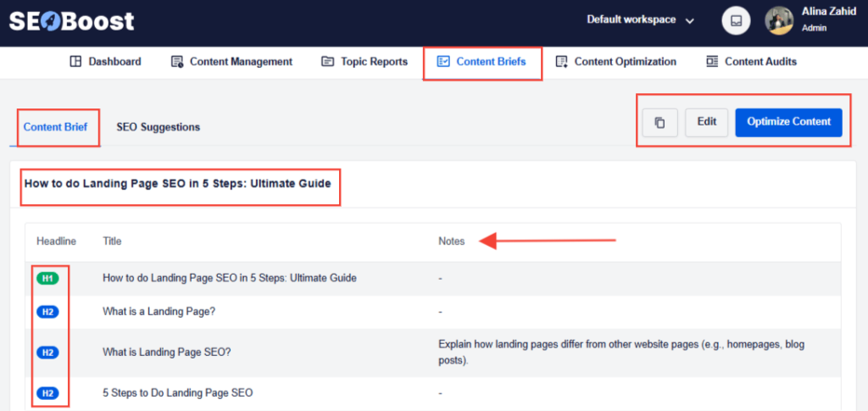The image size is (868, 411).
Task: Click the Content Optimization icon
Action: click(562, 61)
